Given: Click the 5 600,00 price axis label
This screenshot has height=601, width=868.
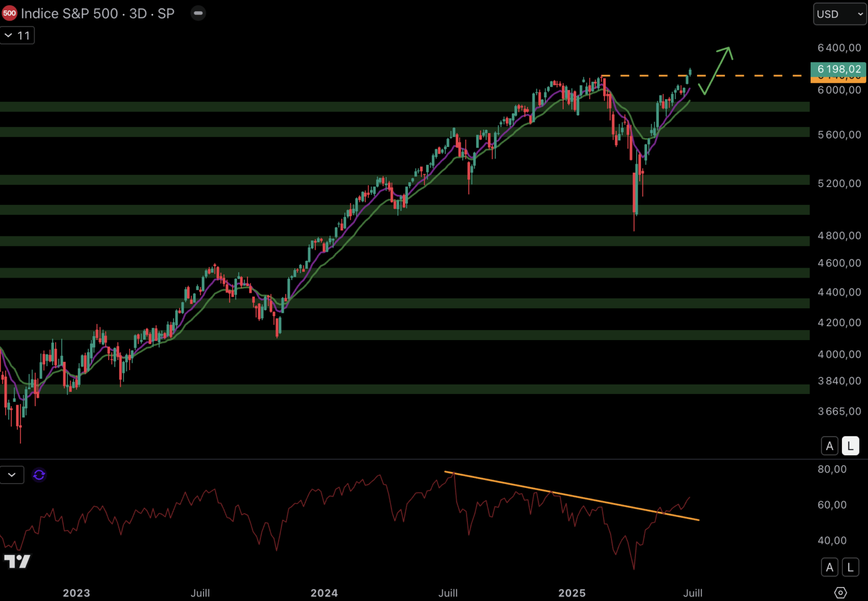Looking at the screenshot, I should [839, 135].
